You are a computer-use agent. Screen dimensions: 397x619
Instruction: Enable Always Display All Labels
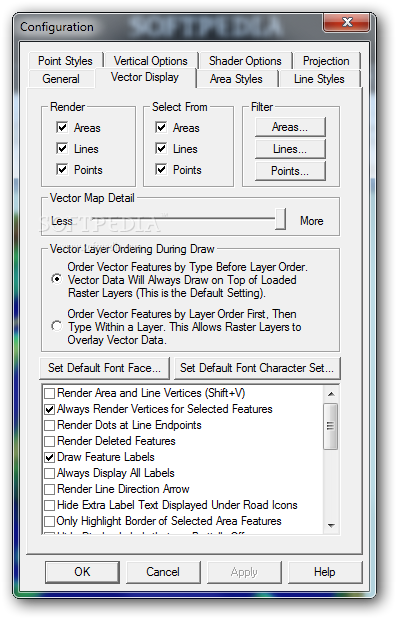(49, 473)
